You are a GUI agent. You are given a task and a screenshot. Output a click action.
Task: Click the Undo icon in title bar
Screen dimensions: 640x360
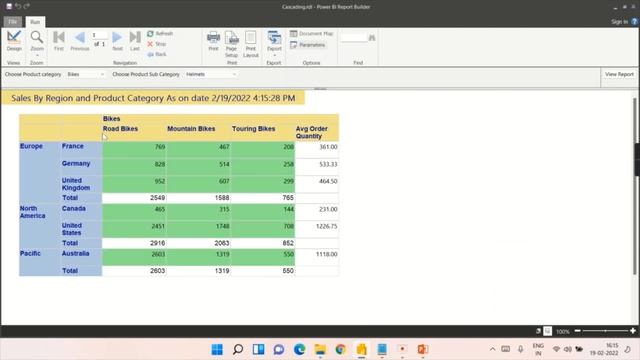pos(18,6)
